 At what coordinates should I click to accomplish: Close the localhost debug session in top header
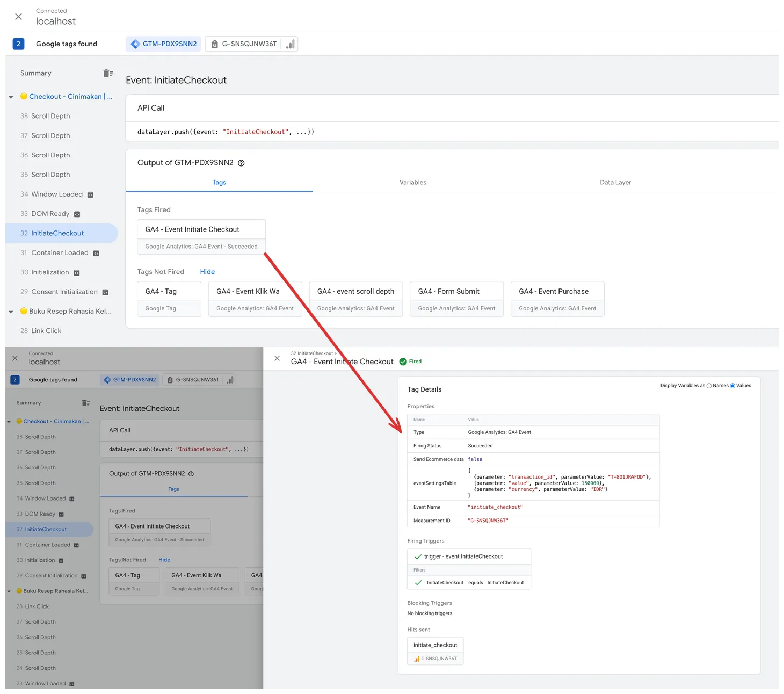18,17
